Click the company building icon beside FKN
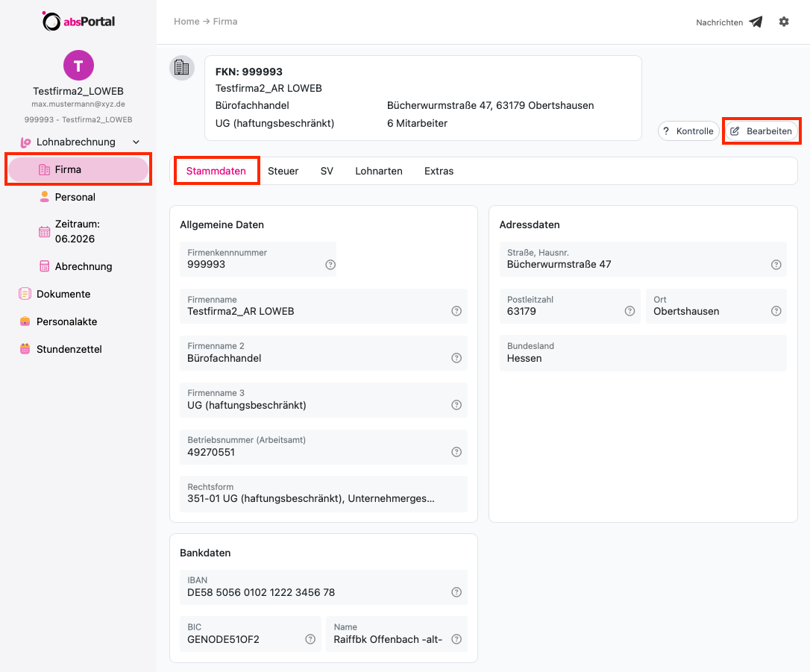This screenshot has width=810, height=672. click(182, 68)
